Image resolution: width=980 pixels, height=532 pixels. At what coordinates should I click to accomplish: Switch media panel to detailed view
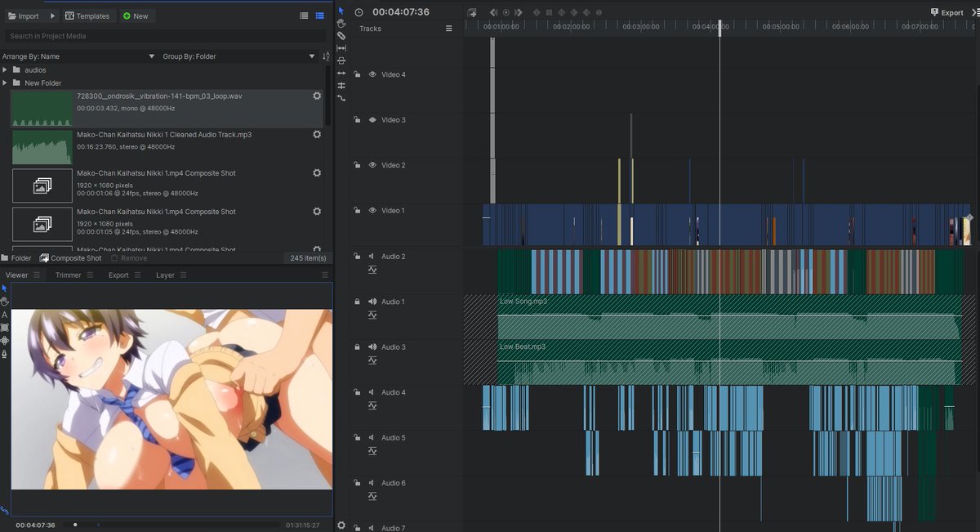pyautogui.click(x=319, y=16)
